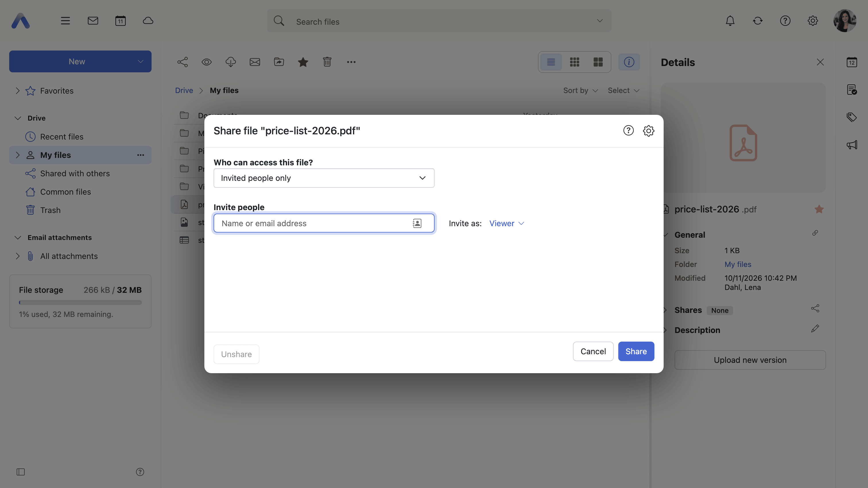Click the file storage usage bar
The width and height of the screenshot is (868, 488).
click(x=80, y=303)
